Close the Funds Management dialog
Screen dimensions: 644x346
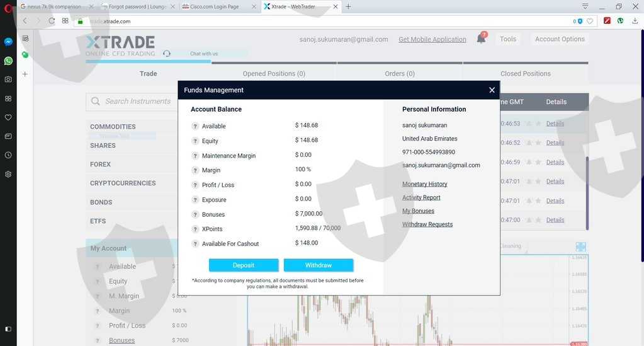(492, 90)
